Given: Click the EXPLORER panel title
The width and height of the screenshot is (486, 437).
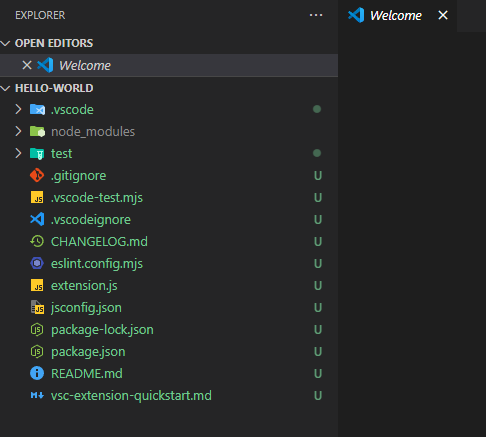Looking at the screenshot, I should pos(40,15).
